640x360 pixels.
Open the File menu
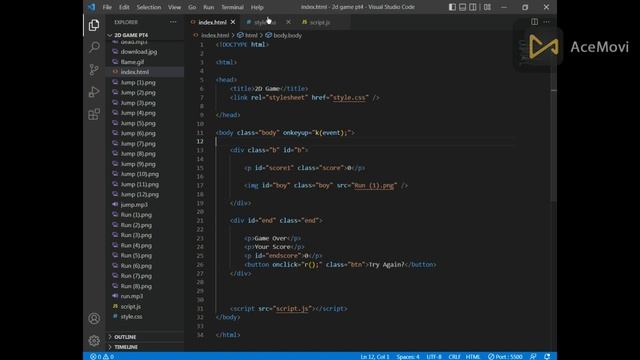[x=107, y=7]
